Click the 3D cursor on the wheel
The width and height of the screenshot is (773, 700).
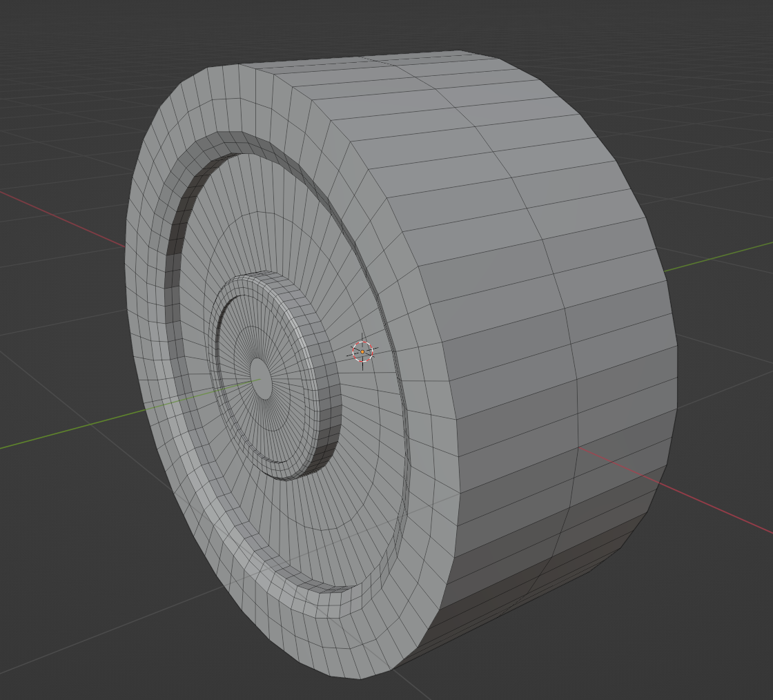(362, 351)
